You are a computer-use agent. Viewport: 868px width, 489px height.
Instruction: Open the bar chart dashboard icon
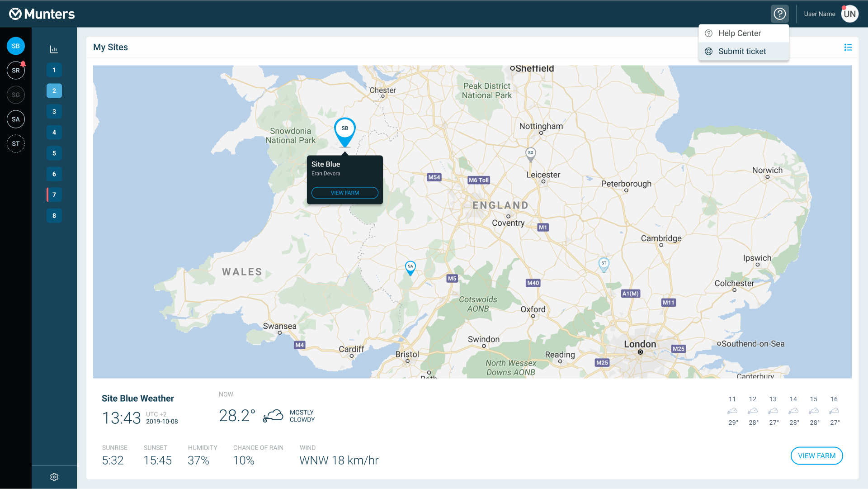[54, 49]
